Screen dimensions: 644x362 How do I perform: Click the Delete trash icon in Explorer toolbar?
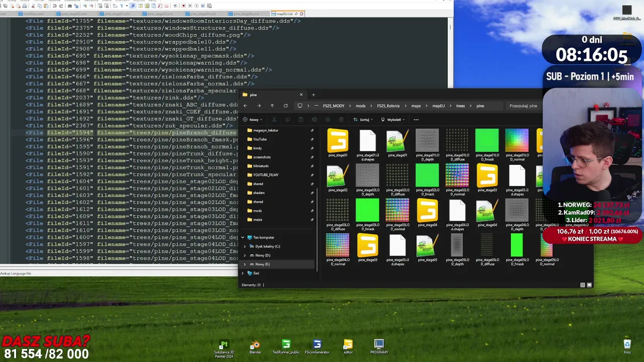tap(341, 120)
